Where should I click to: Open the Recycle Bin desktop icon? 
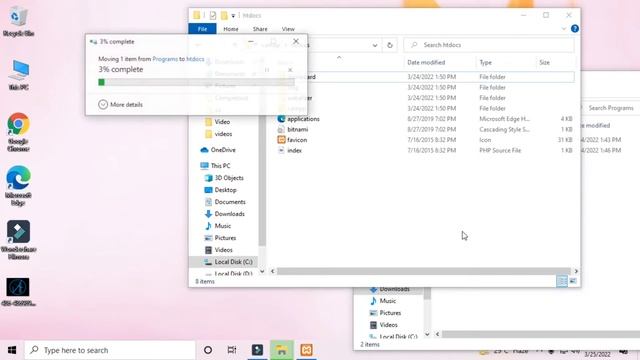(18, 21)
